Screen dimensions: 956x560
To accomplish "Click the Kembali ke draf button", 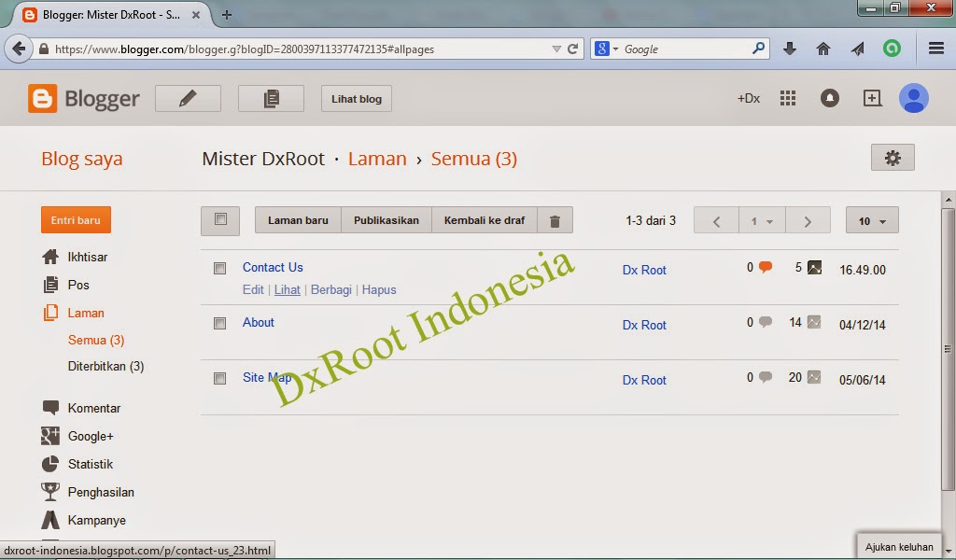I will 485,220.
